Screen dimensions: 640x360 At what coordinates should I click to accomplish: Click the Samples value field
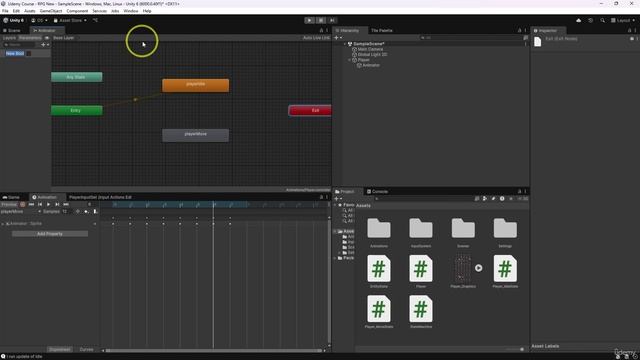pyautogui.click(x=67, y=211)
